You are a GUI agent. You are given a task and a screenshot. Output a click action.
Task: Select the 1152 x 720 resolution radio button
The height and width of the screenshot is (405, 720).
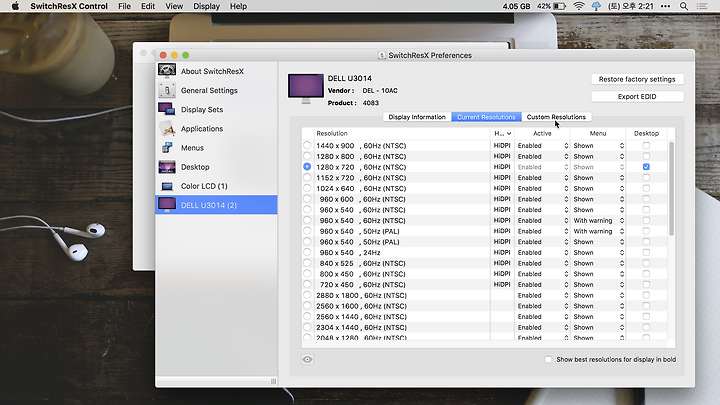pyautogui.click(x=307, y=177)
